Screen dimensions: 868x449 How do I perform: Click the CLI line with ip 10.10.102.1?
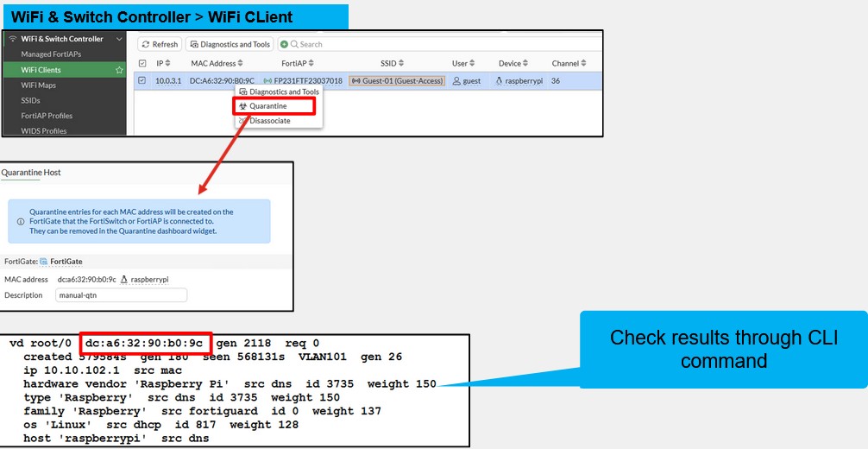coord(103,370)
